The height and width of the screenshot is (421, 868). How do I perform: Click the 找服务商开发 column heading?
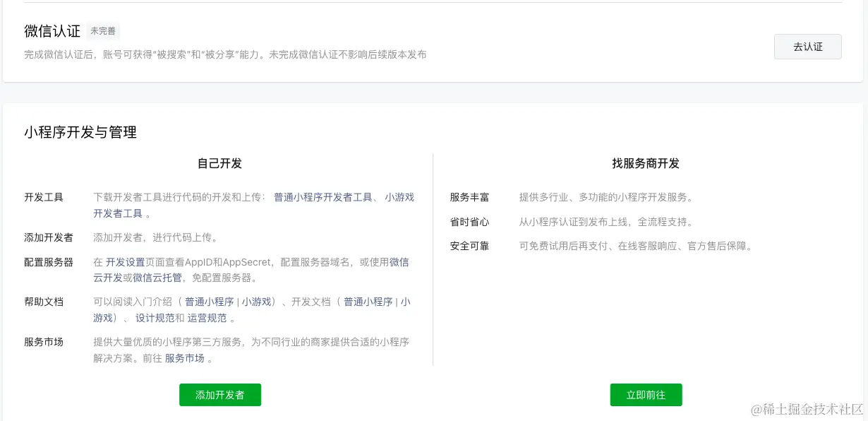pyautogui.click(x=646, y=163)
